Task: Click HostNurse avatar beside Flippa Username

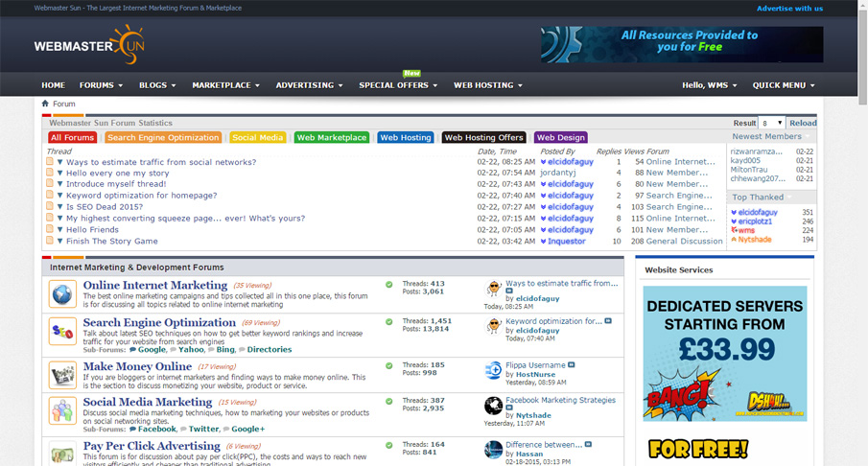Action: pyautogui.click(x=493, y=370)
